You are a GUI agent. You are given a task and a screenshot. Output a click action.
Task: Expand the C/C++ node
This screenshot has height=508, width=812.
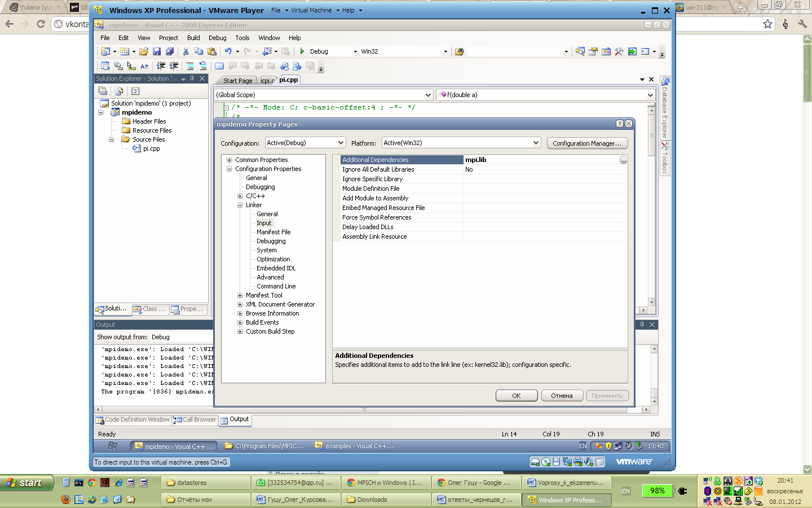(240, 196)
